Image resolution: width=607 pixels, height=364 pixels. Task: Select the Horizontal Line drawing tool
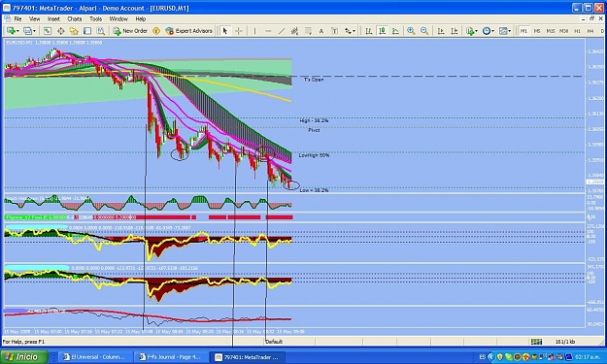[x=268, y=31]
